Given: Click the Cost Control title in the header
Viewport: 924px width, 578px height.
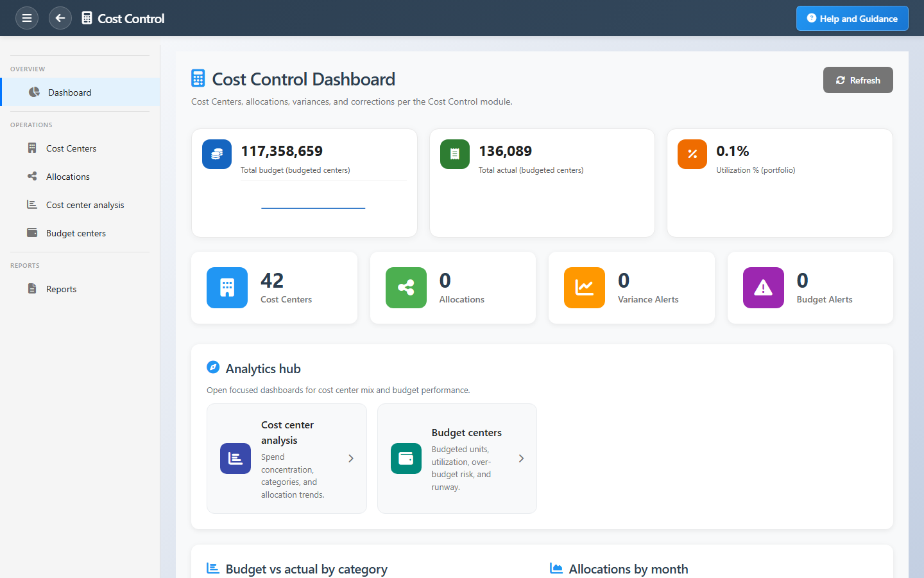Looking at the screenshot, I should (x=131, y=19).
